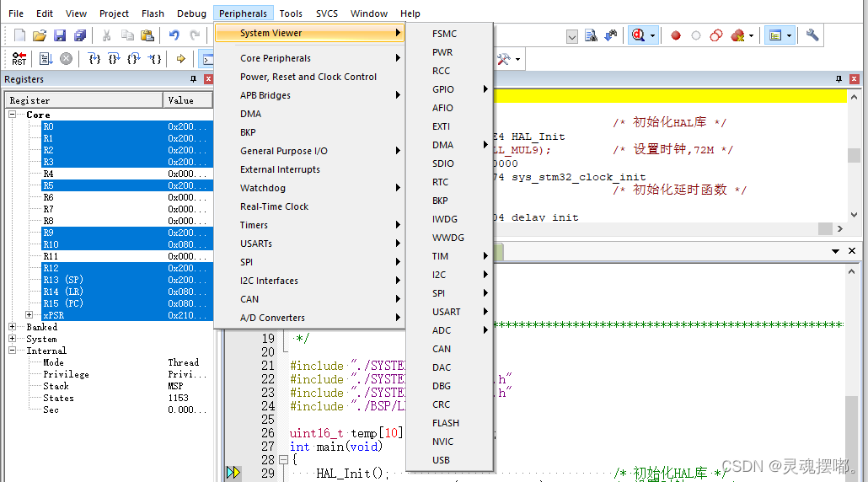Open Find in Files
The image size is (868, 482).
pyautogui.click(x=591, y=36)
